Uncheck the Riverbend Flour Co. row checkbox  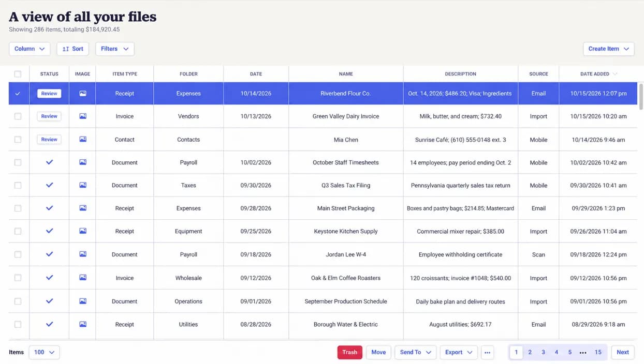tap(18, 94)
